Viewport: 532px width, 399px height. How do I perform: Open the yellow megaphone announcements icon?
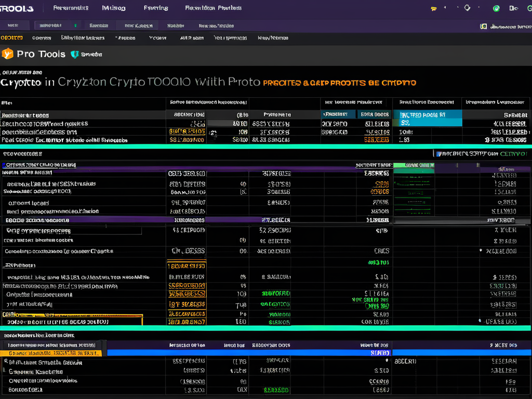pos(433,8)
